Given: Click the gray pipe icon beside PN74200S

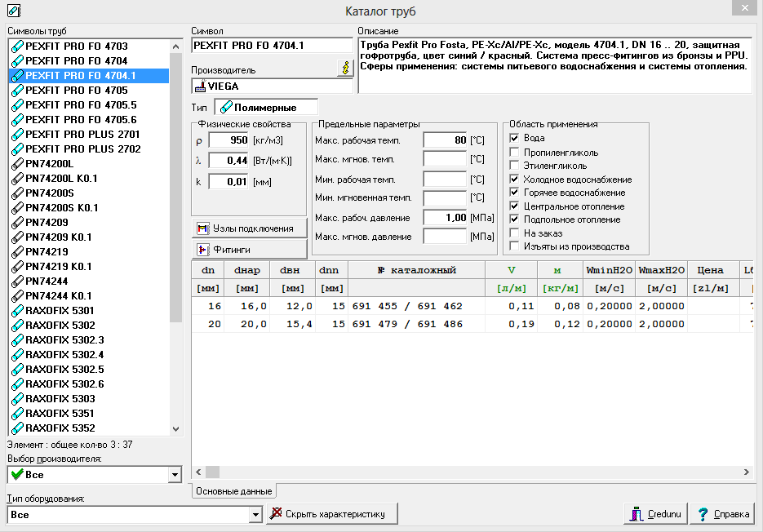Looking at the screenshot, I should point(17,193).
